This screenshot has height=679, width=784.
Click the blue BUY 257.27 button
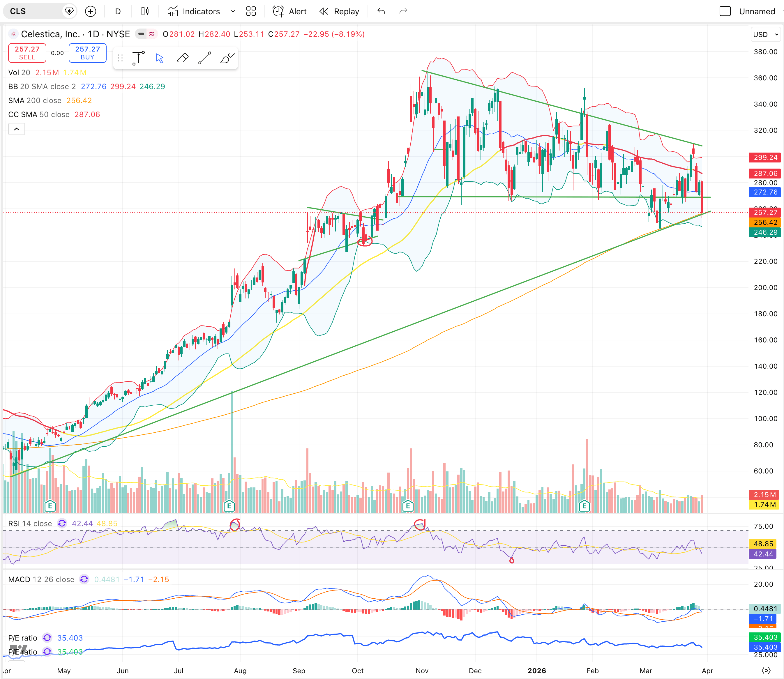(x=88, y=53)
